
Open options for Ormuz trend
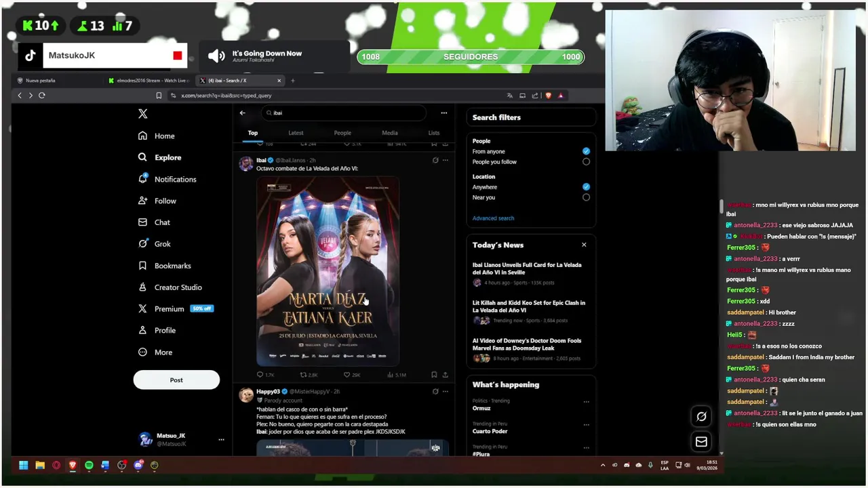[x=586, y=402]
